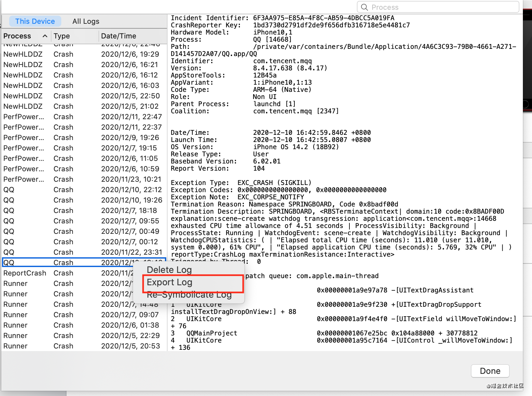Select NewHLDDZ crash from 2020/12/6, 16:03
The width and height of the screenshot is (532, 396).
[x=84, y=85]
